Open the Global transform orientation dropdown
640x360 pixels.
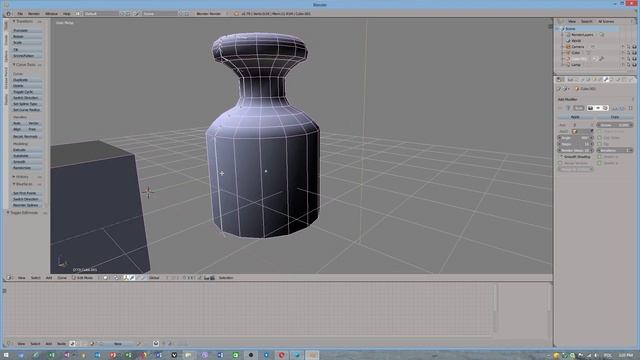tap(156, 278)
